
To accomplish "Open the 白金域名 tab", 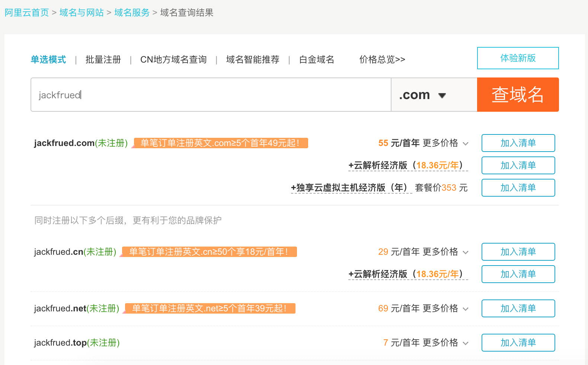I will tap(317, 60).
